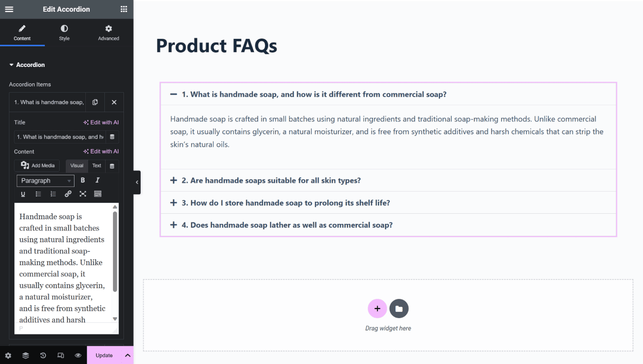This screenshot has width=643, height=364.
Task: Toggle italic formatting in the editor
Action: [97, 180]
